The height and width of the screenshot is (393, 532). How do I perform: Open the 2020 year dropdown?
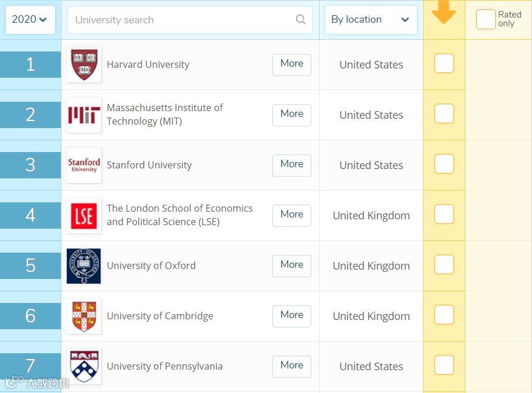pyautogui.click(x=30, y=19)
